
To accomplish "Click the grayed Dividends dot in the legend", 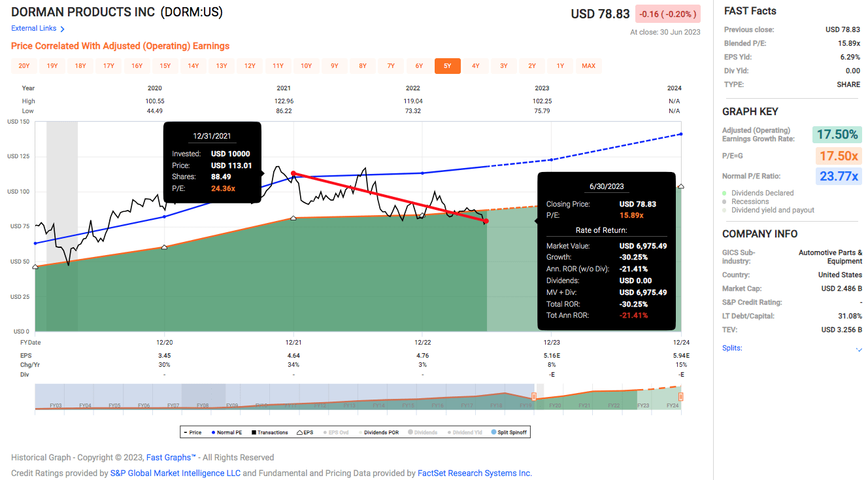I will point(410,432).
